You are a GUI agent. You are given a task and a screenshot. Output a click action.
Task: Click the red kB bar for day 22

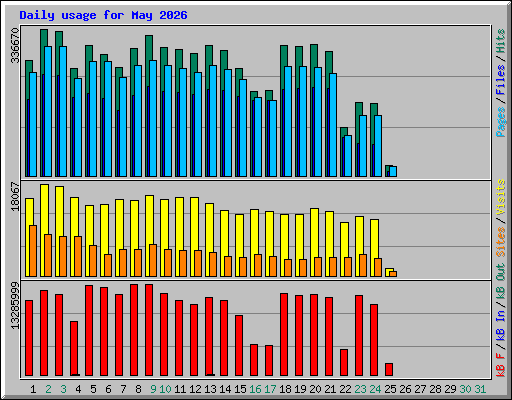coord(344,362)
